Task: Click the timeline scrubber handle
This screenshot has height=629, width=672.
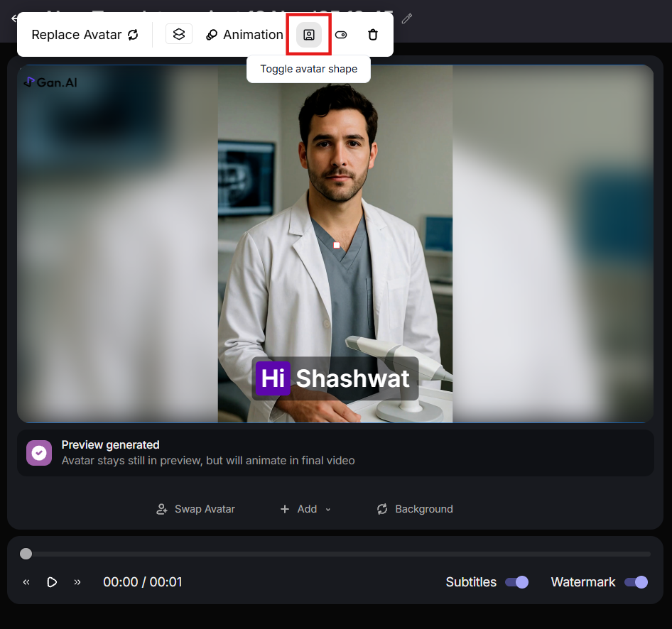Action: (26, 554)
